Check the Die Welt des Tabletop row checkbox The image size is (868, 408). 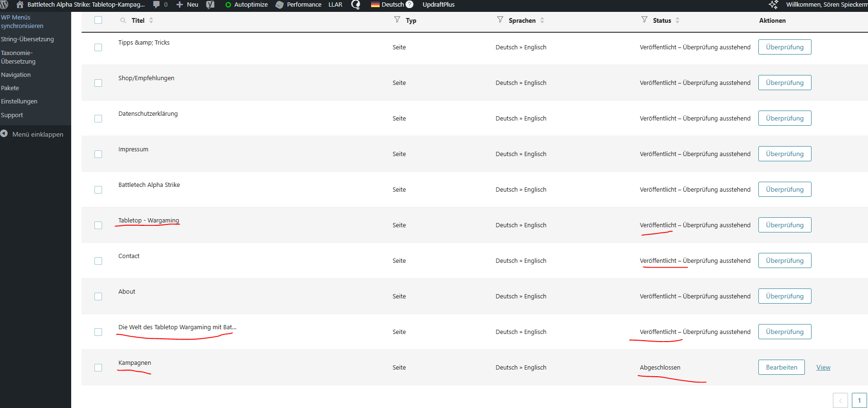click(98, 332)
